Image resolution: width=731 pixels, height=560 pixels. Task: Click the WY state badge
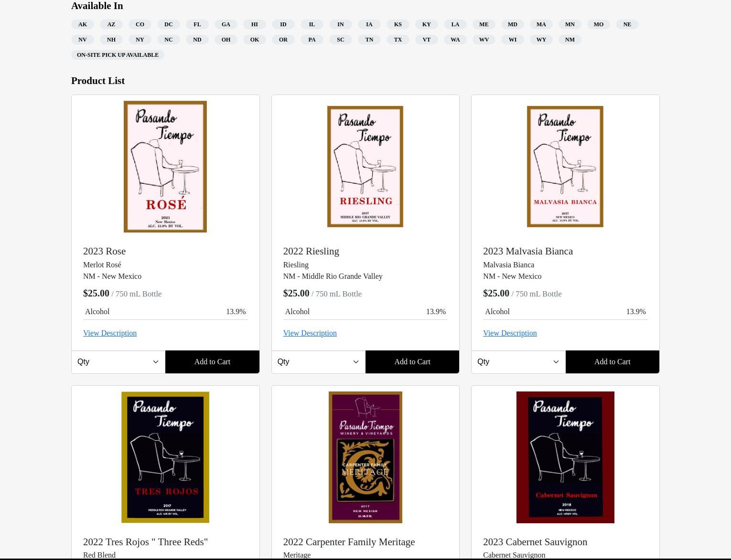[x=541, y=40]
